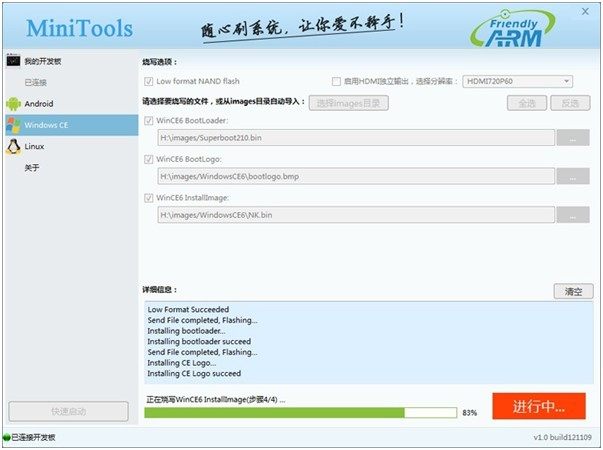
Task: Click the 烧写选项 heading label
Action: point(160,62)
